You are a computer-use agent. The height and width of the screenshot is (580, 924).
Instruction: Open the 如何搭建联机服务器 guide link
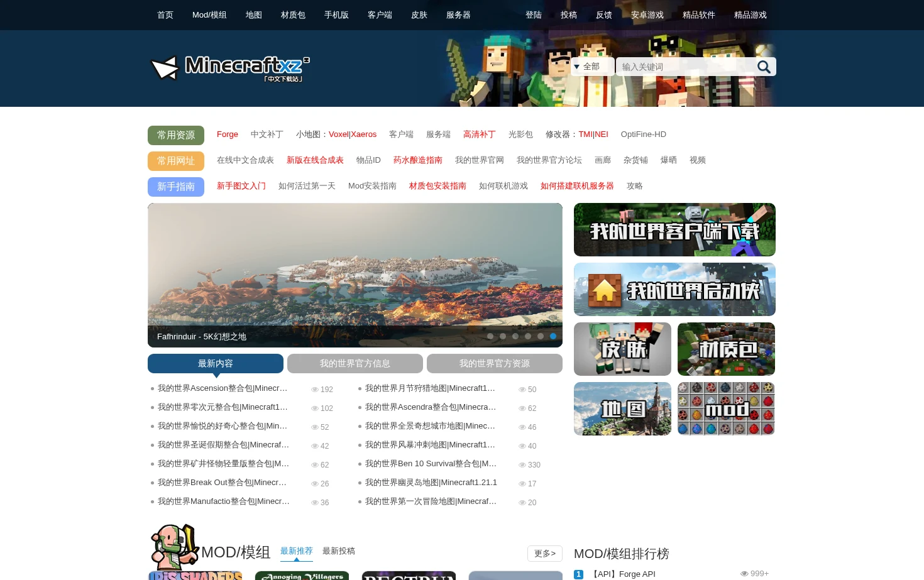pos(577,186)
